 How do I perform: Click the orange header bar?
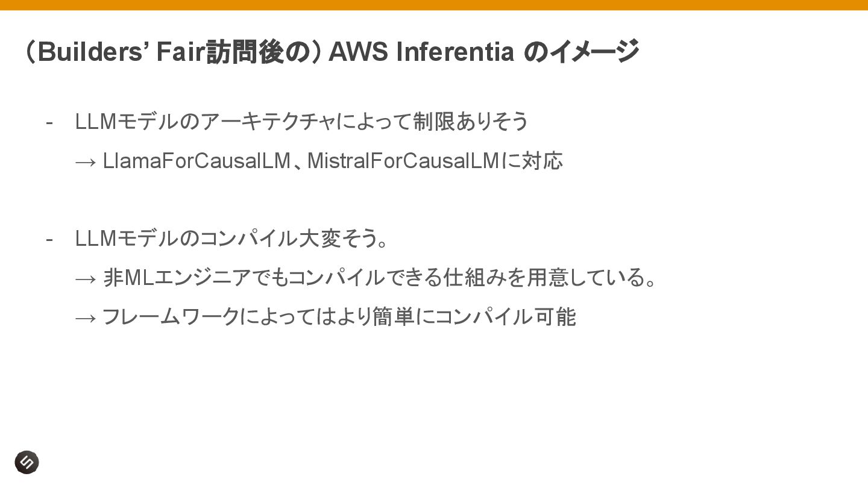434,5
